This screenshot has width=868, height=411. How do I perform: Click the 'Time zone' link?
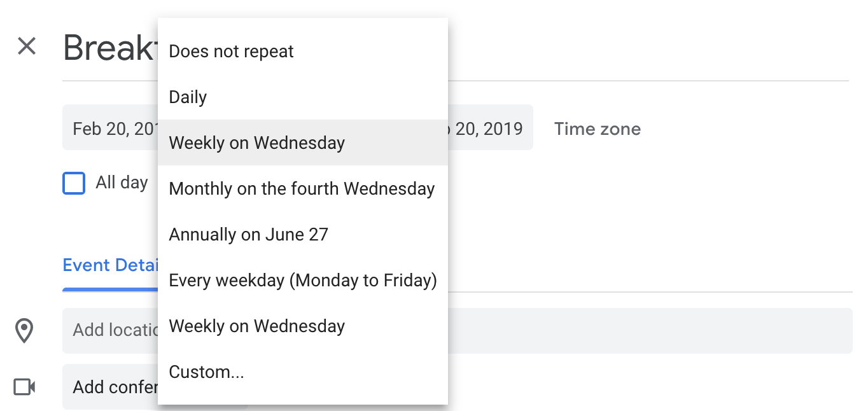(x=598, y=129)
